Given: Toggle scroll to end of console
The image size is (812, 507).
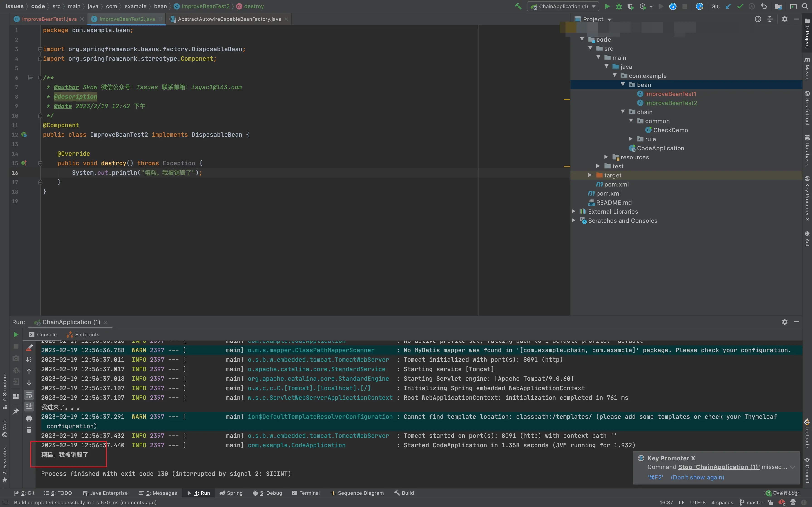Looking at the screenshot, I should (29, 407).
